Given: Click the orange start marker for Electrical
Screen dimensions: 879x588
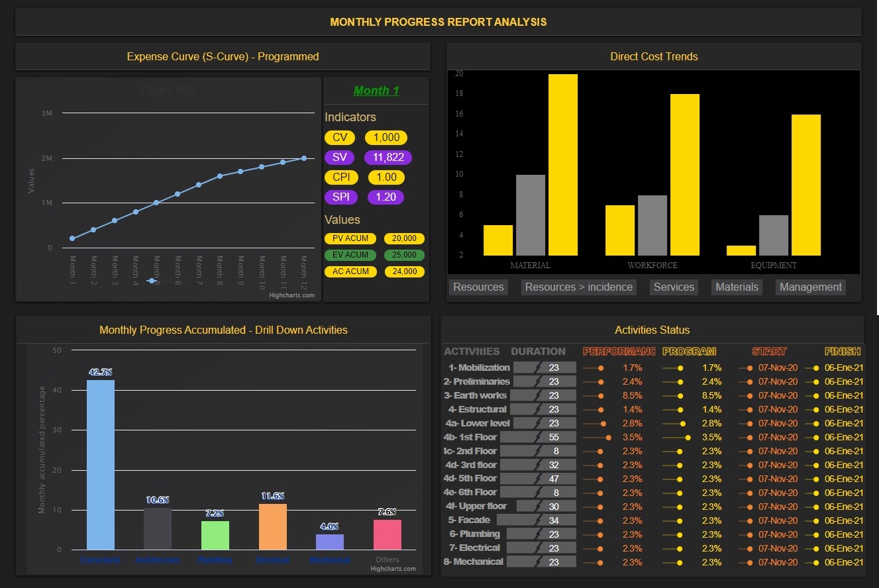Looking at the screenshot, I should (x=750, y=548).
